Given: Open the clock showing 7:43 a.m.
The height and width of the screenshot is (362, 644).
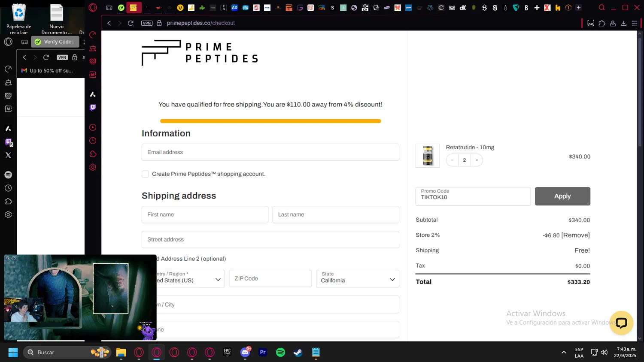Looking at the screenshot, I should coord(625,353).
